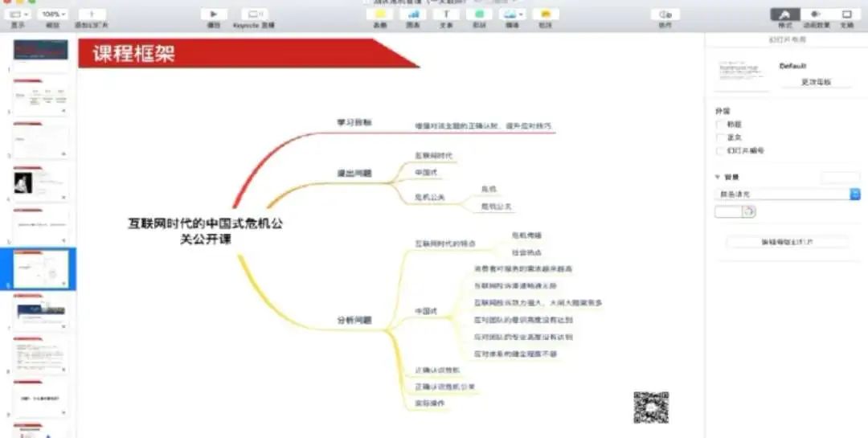Click the Play slideshow button
868x438 pixels.
[x=214, y=14]
